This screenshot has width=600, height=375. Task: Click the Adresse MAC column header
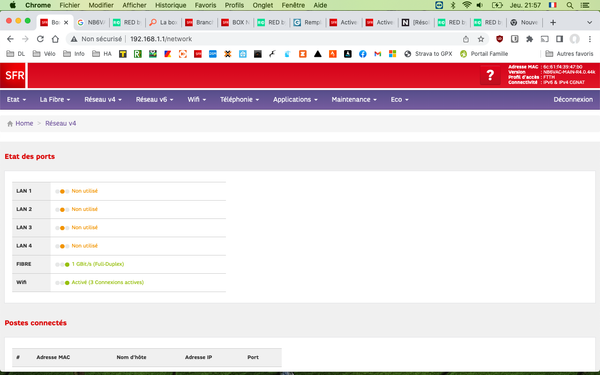(x=53, y=358)
